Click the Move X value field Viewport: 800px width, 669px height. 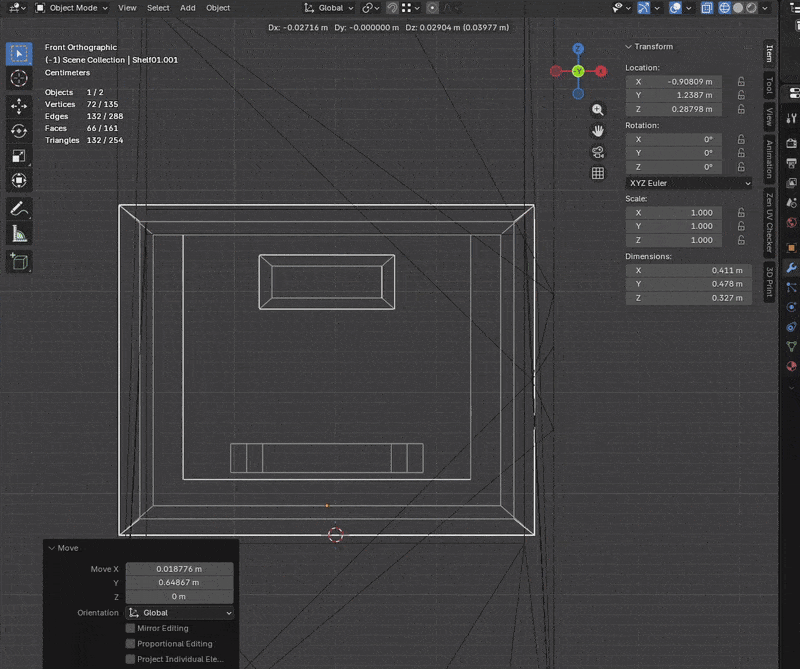[x=179, y=569]
